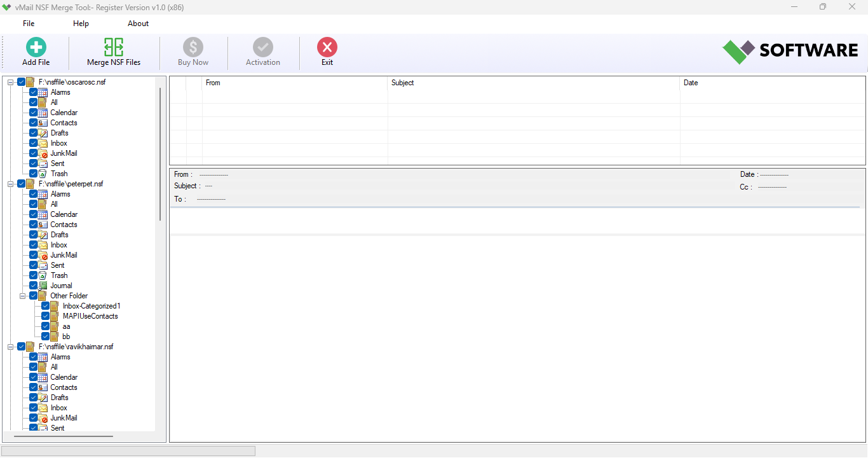The width and height of the screenshot is (868, 458).
Task: Uncheck the oscarosc.nsf file checkbox
Action: click(21, 82)
